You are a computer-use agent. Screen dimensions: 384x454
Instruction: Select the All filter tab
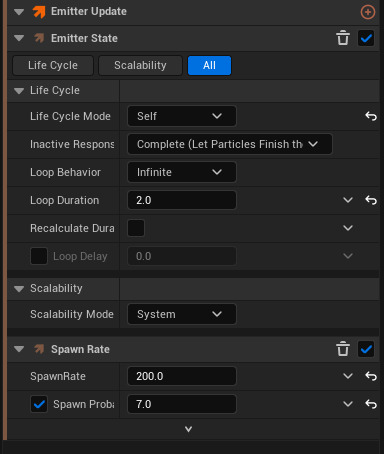[209, 65]
